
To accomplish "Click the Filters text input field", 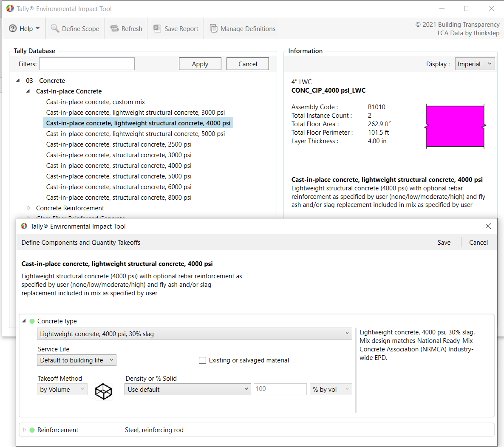I will pyautogui.click(x=87, y=64).
